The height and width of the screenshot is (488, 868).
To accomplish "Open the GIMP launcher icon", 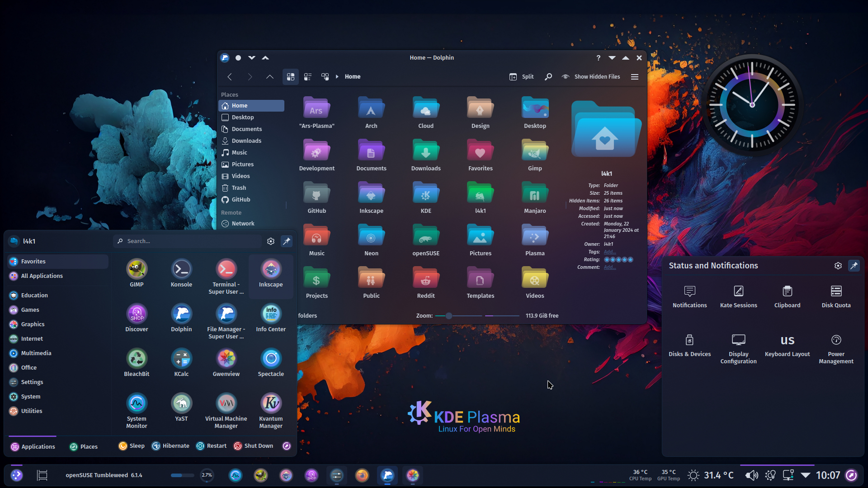I will pos(137,269).
